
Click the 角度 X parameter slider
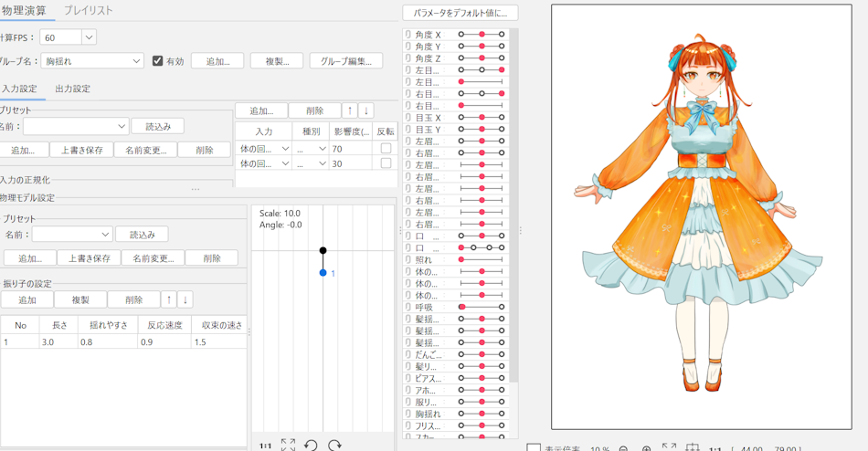[x=482, y=35]
